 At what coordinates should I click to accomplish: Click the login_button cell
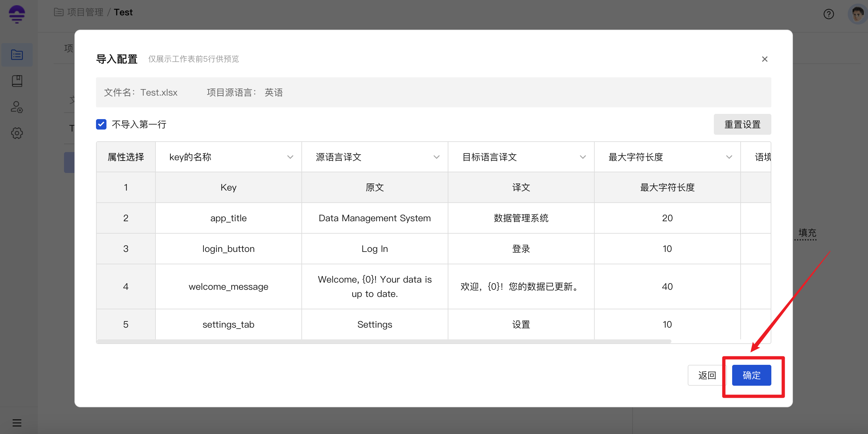(x=229, y=248)
